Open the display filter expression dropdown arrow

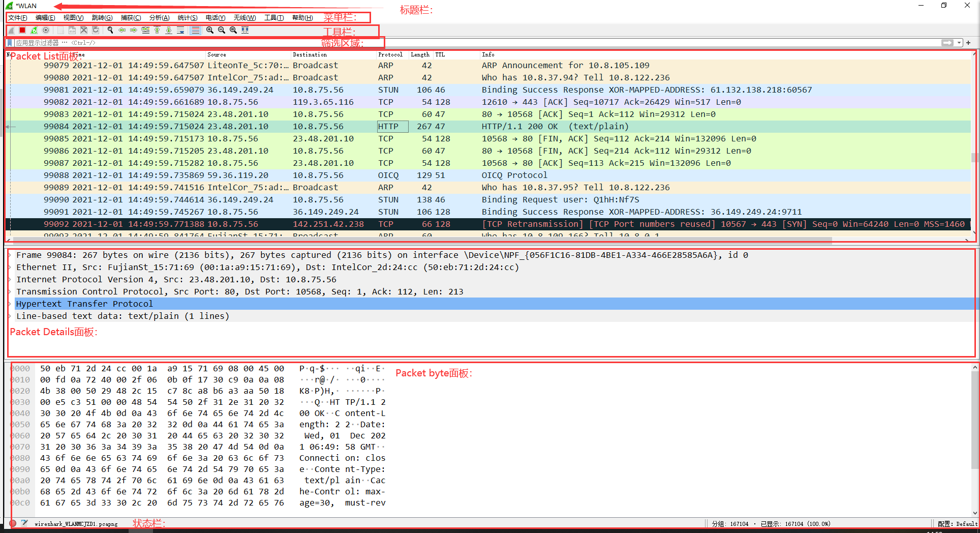(x=959, y=43)
